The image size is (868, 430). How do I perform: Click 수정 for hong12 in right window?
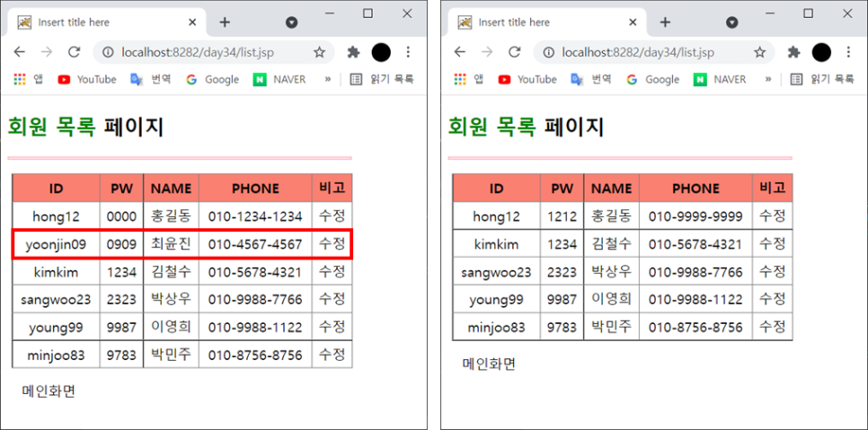point(773,215)
